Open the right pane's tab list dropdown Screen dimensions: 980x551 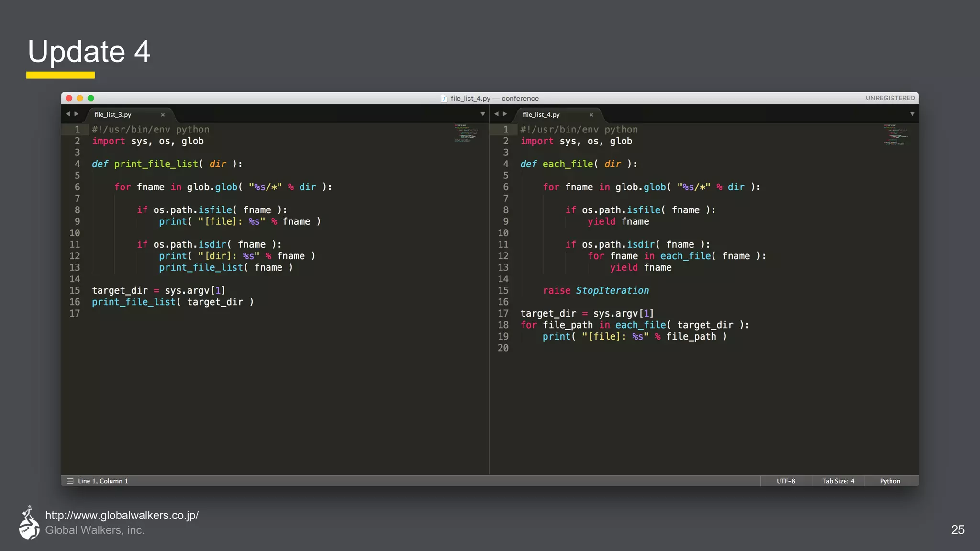912,114
